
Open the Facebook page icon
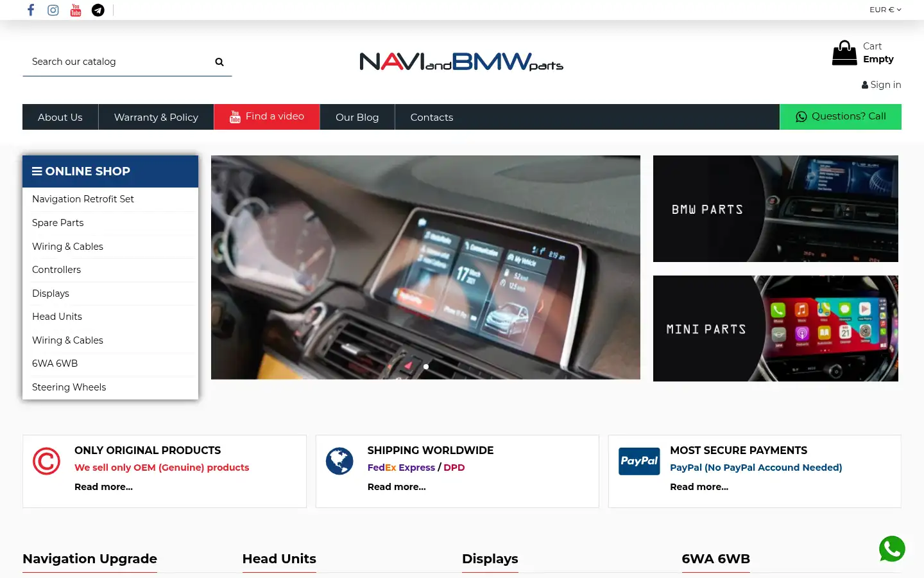point(31,10)
